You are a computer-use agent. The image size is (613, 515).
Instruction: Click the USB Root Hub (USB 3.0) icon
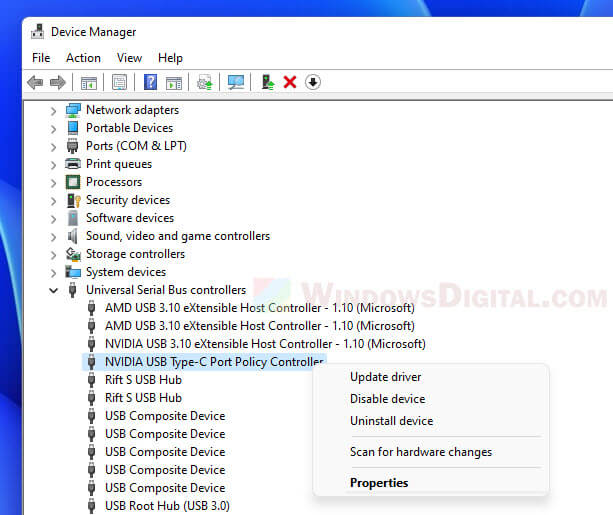(x=91, y=506)
